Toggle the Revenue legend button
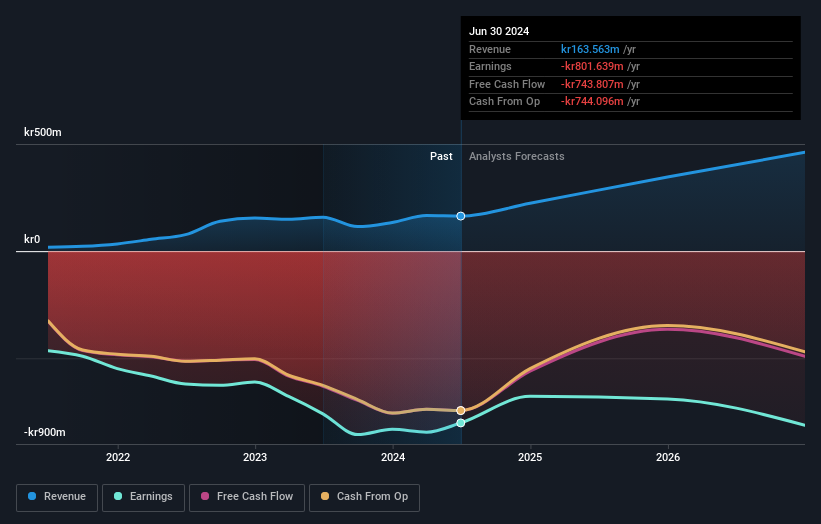Screen dimensions: 821x524 [57, 497]
